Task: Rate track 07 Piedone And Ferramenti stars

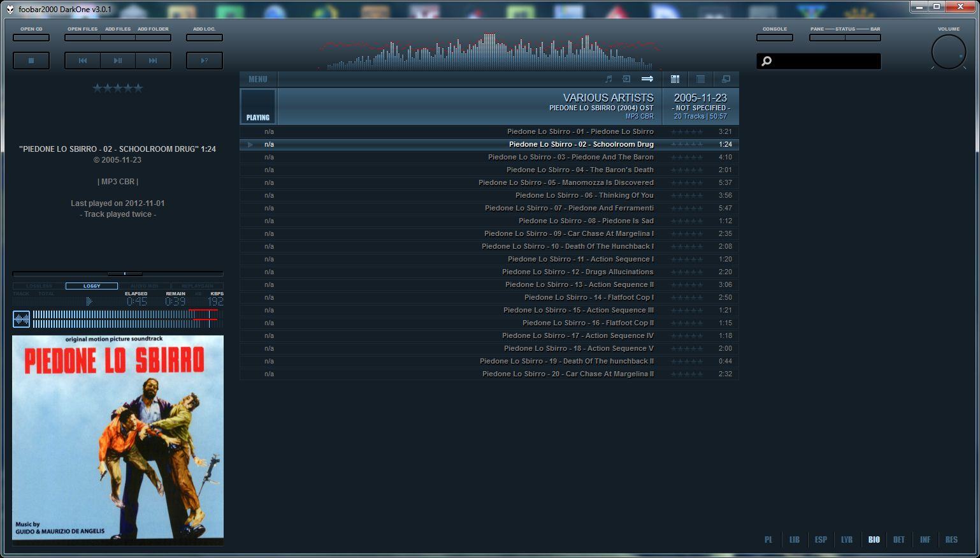Action: coord(687,208)
